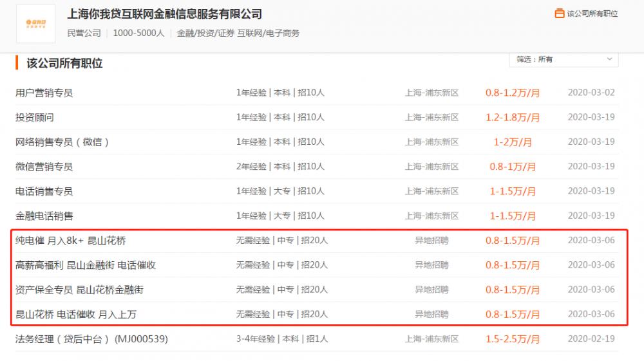Click date 2020-02-19 for 法务经理
The image size is (644, 361).
(591, 339)
